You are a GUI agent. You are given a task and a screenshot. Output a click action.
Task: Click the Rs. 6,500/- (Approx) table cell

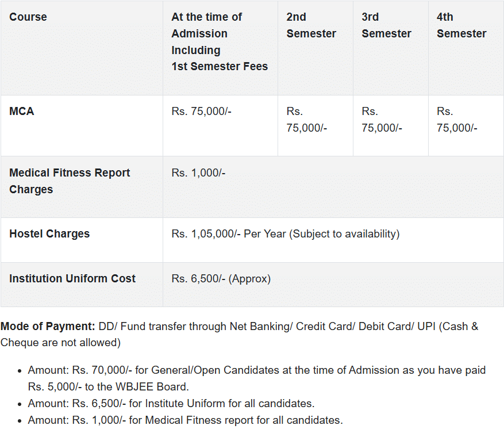coord(221,279)
